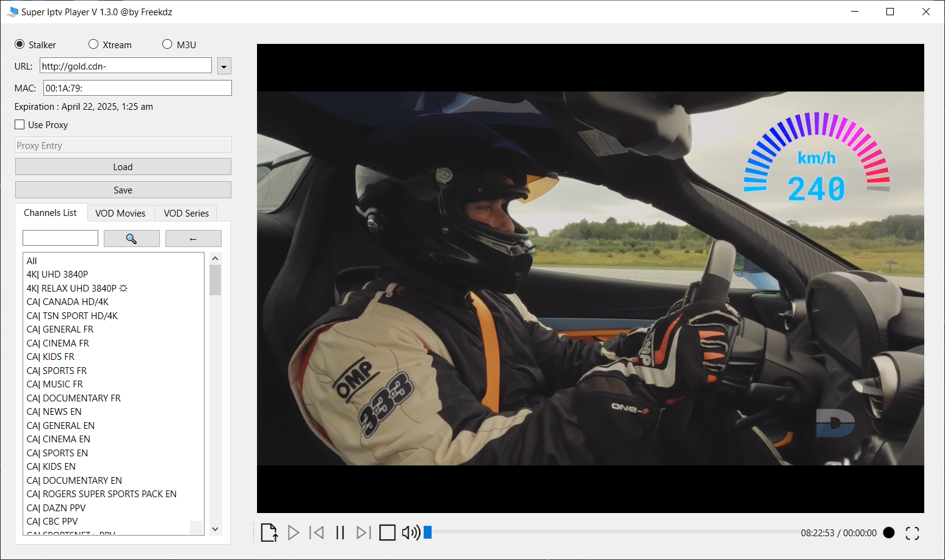Skip to the next channel
The width and height of the screenshot is (945, 560).
[363, 533]
